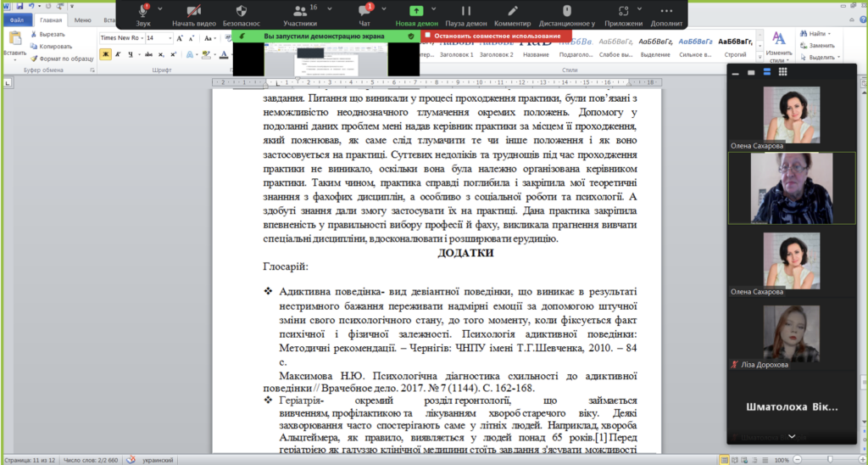The width and height of the screenshot is (868, 465).
Task: Select Print Layout view in status bar
Action: pos(724,460)
